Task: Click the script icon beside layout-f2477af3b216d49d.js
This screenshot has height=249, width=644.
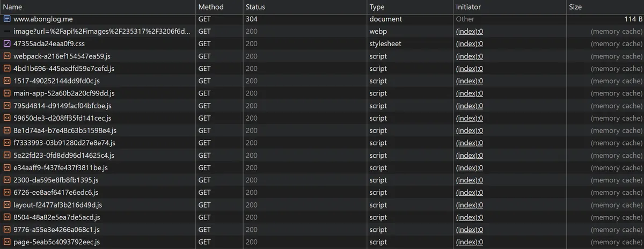Action: (x=7, y=205)
